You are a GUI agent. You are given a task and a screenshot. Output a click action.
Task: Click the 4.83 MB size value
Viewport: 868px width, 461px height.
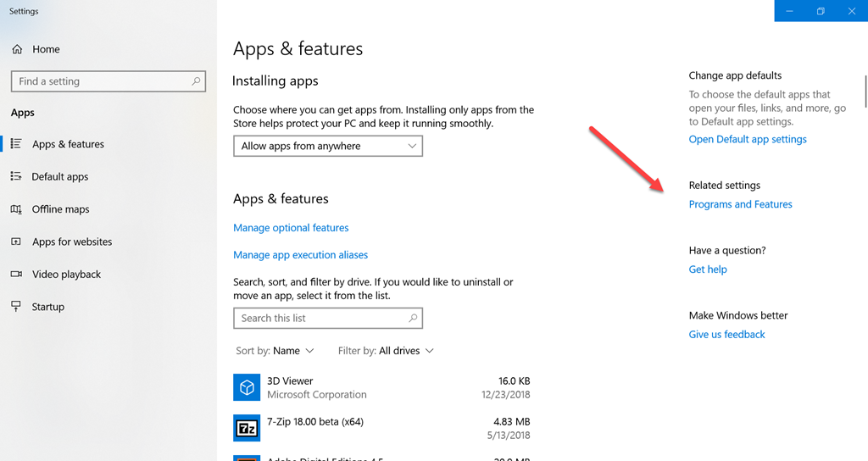click(x=511, y=422)
